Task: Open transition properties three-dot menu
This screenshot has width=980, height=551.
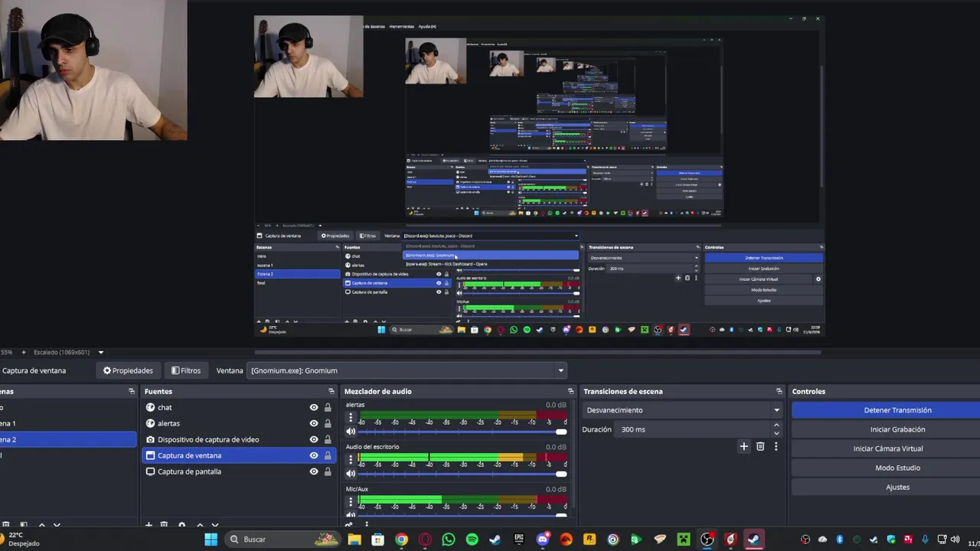Action: click(x=776, y=446)
